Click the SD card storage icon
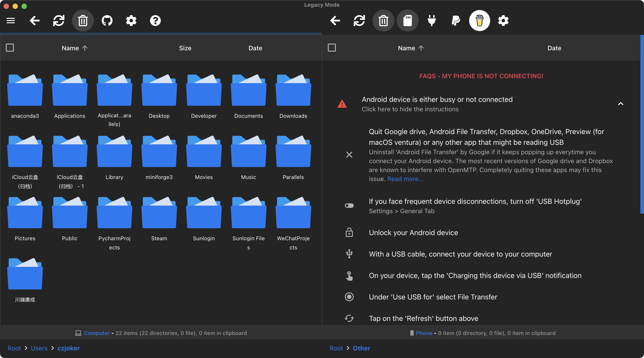The image size is (644, 358). pos(407,21)
